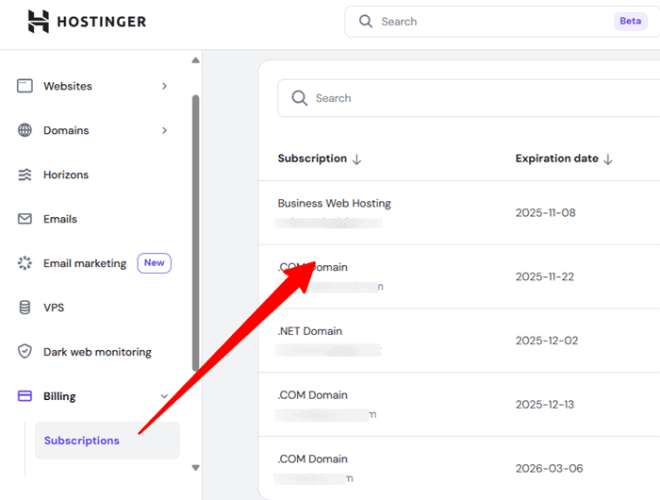
Task: Click the Emails envelope icon
Action: click(25, 219)
